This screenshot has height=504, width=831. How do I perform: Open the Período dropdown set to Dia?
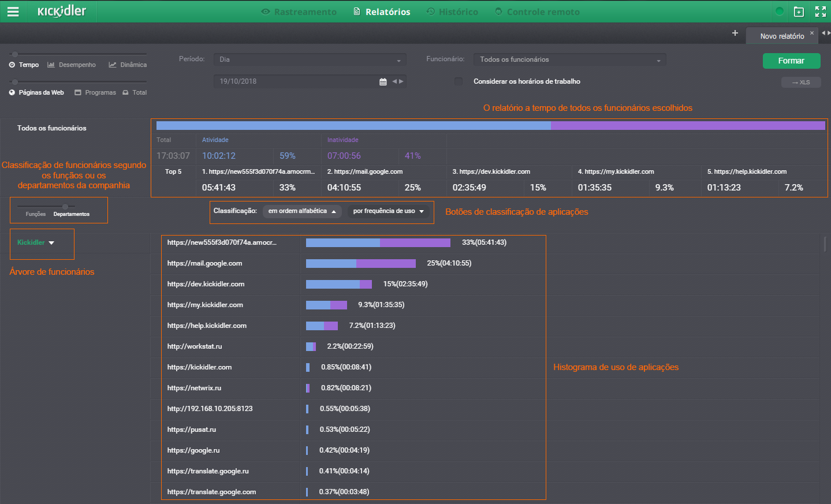click(x=310, y=59)
